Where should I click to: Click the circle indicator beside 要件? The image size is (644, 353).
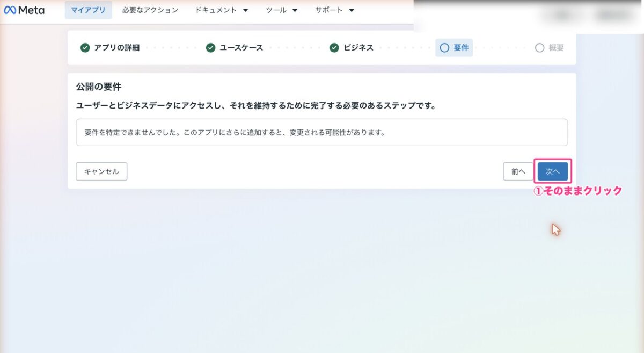pos(444,48)
